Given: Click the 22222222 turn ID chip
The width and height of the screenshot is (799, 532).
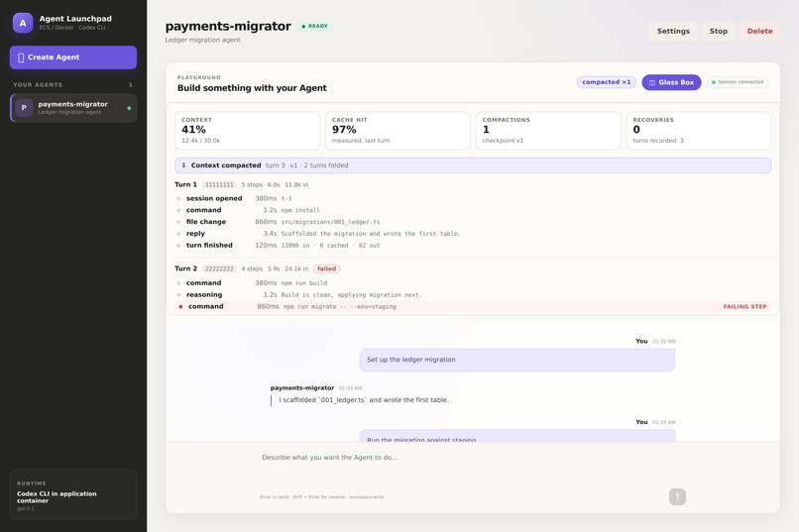Looking at the screenshot, I should (219, 268).
